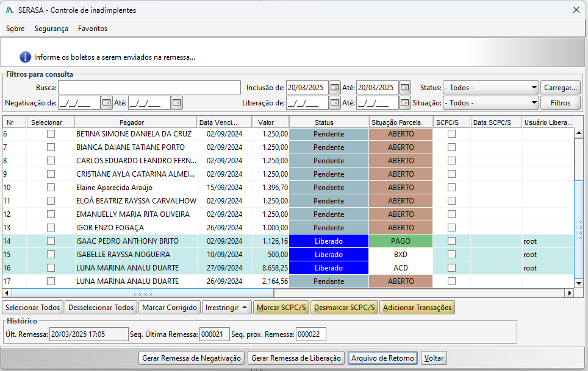Click Desselecionar Todos button
Image resolution: width=588 pixels, height=371 pixels.
point(101,308)
